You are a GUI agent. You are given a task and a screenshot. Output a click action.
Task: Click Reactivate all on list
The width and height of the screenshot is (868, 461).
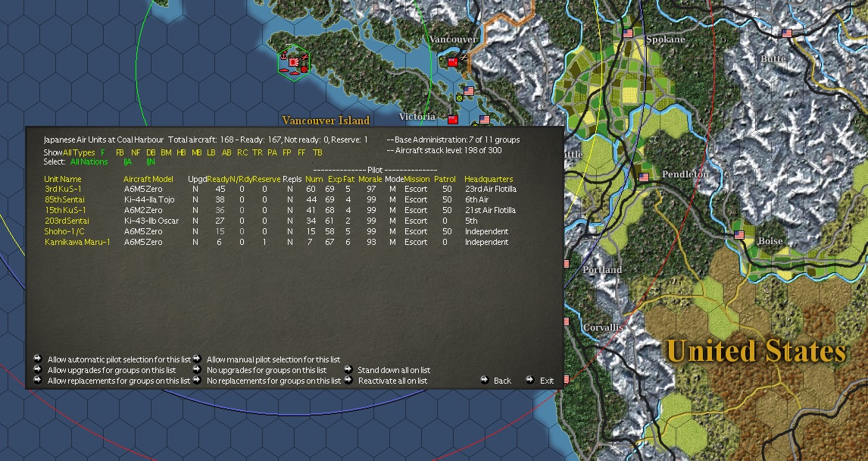click(x=392, y=381)
